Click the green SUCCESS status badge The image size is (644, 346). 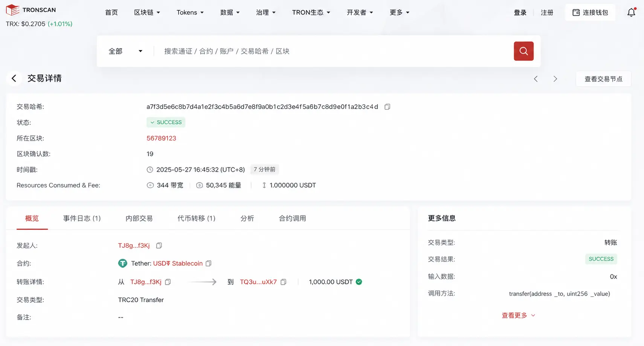click(166, 122)
